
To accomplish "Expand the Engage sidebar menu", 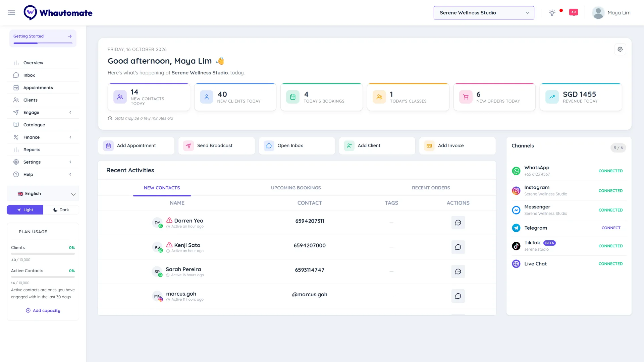I will pyautogui.click(x=43, y=112).
